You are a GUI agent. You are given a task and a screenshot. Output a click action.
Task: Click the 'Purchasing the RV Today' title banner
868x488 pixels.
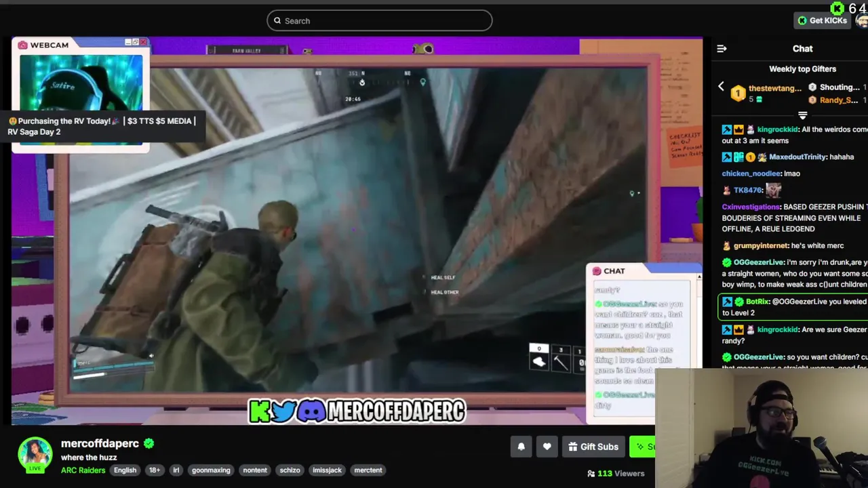pyautogui.click(x=103, y=127)
